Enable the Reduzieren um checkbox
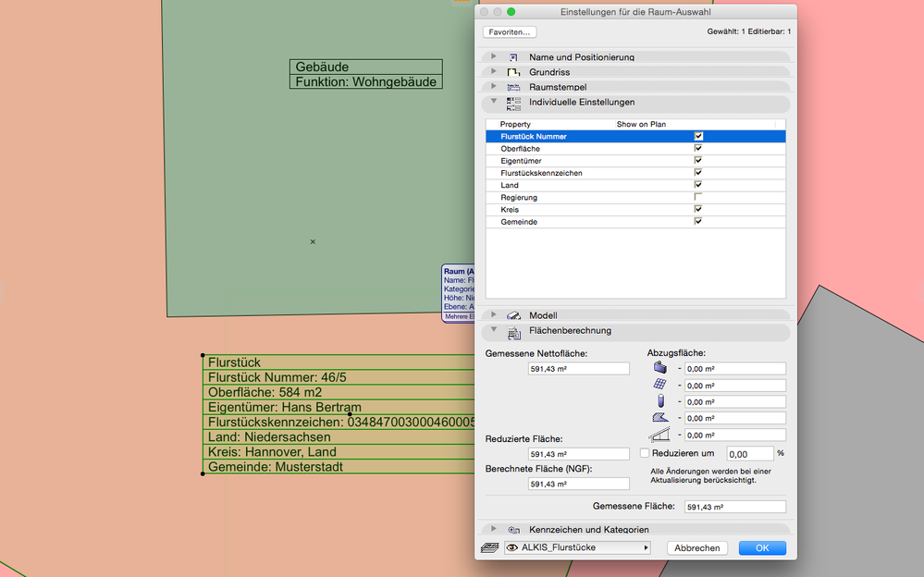The width and height of the screenshot is (924, 577). coord(645,453)
